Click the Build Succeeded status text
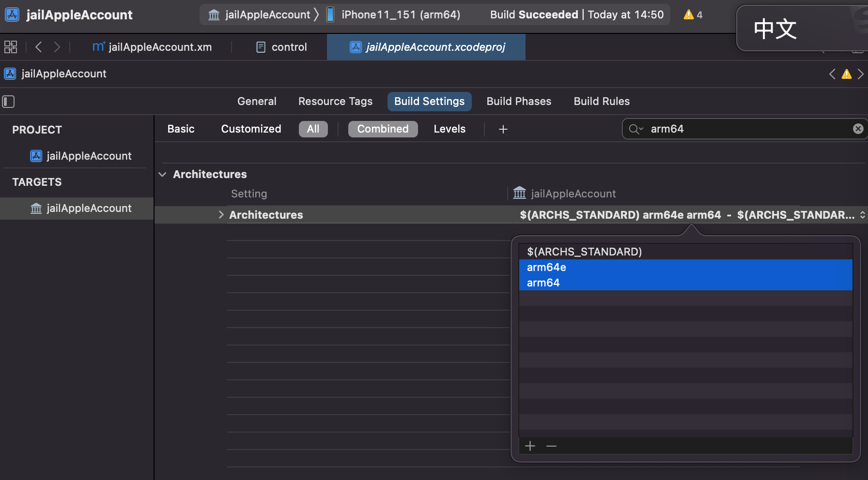868x480 pixels. pyautogui.click(x=534, y=15)
